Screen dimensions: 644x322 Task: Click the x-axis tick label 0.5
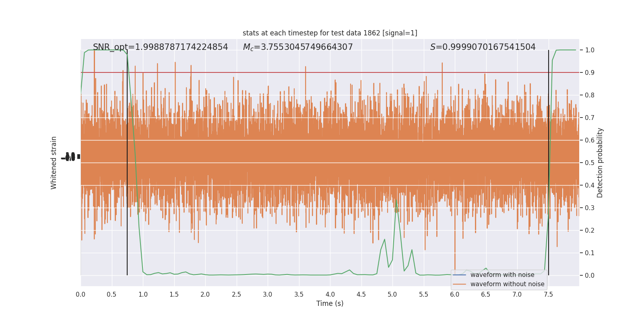point(112,294)
